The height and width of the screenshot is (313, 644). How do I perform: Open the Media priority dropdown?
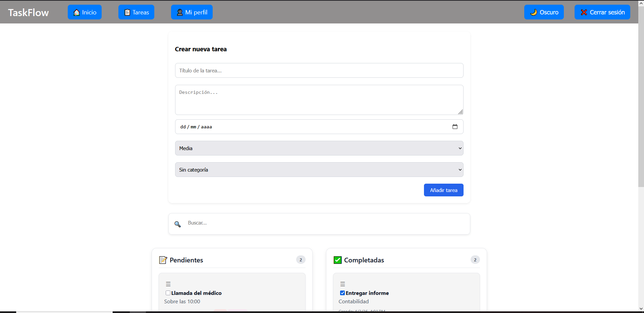pos(319,148)
